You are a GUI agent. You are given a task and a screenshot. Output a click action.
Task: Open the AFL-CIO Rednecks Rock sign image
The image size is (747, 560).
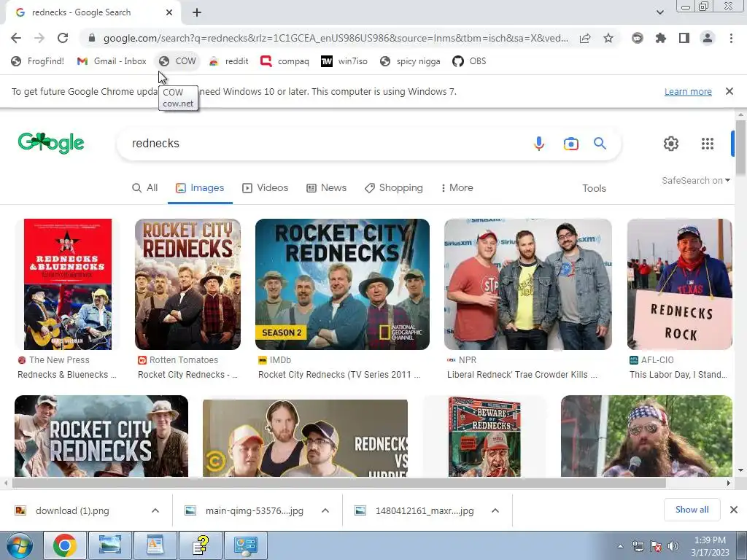coord(679,284)
